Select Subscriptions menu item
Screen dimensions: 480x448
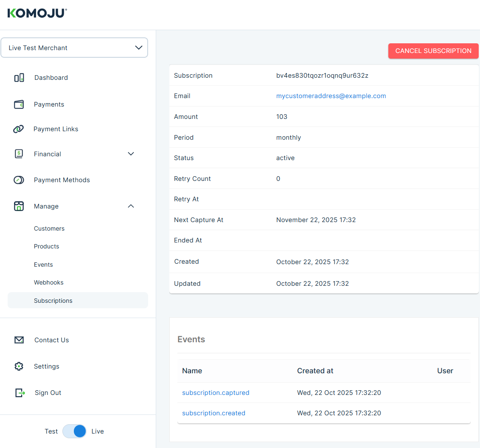click(78, 300)
